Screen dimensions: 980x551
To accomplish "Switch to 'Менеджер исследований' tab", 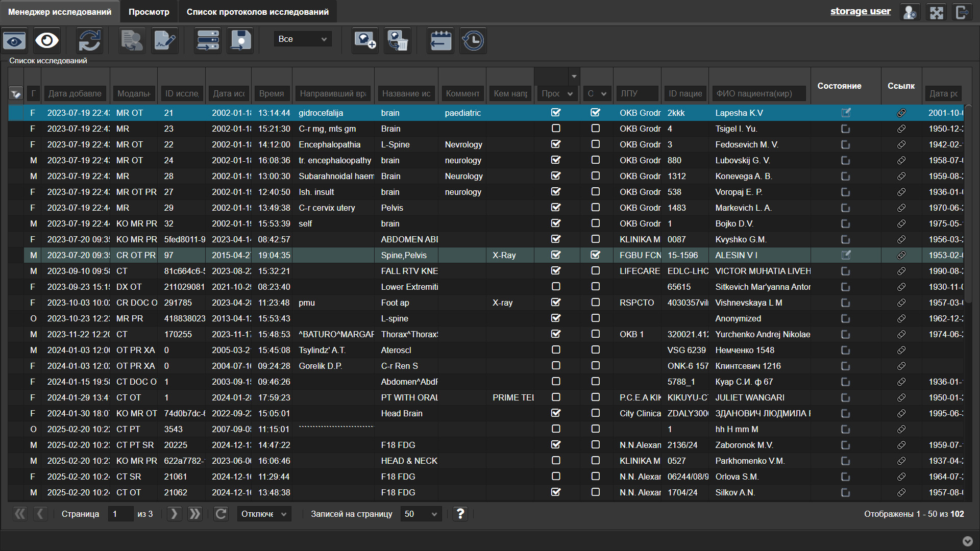I will (x=60, y=12).
